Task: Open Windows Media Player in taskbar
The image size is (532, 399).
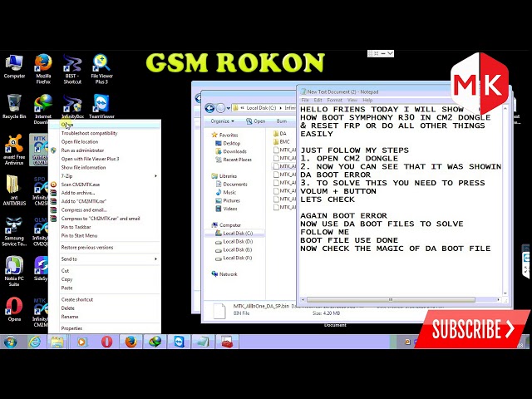Action: point(81,342)
